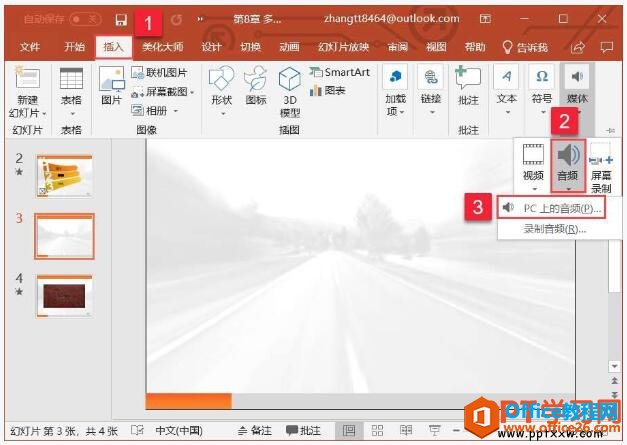The width and height of the screenshot is (627, 445).
Task: Start Slide Show icon in status bar
Action: coord(434,431)
